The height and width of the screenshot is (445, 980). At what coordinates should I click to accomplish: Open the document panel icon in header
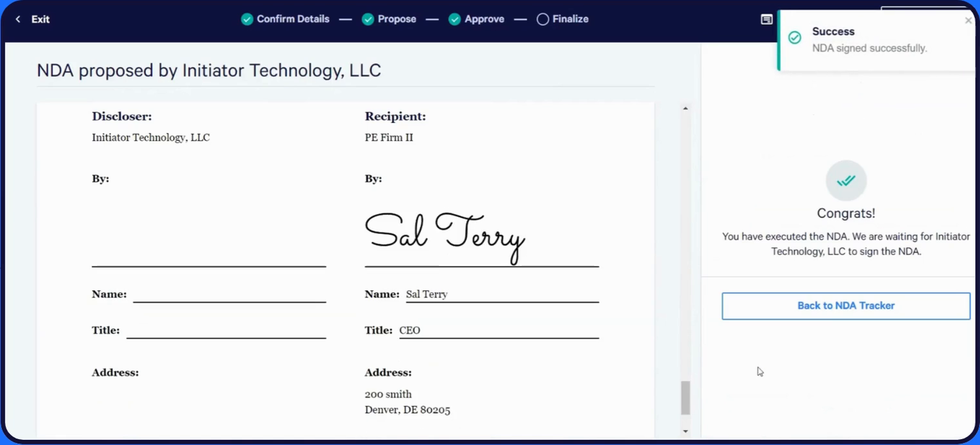pyautogui.click(x=766, y=20)
